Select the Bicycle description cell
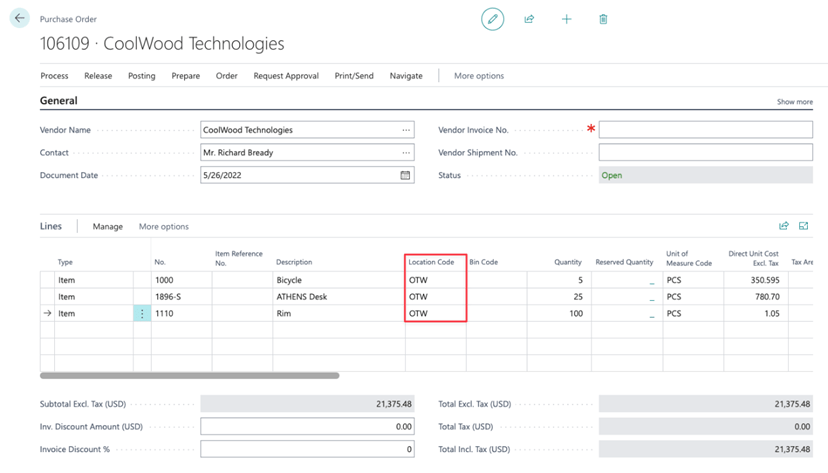 point(338,280)
